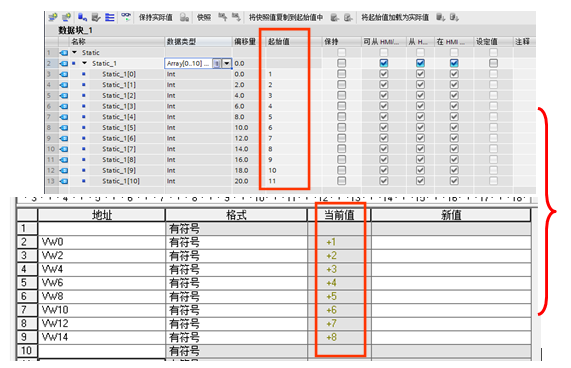Screen dimensions: 571x368
Task: Click 保持实际值 toolbar button
Action: [155, 17]
